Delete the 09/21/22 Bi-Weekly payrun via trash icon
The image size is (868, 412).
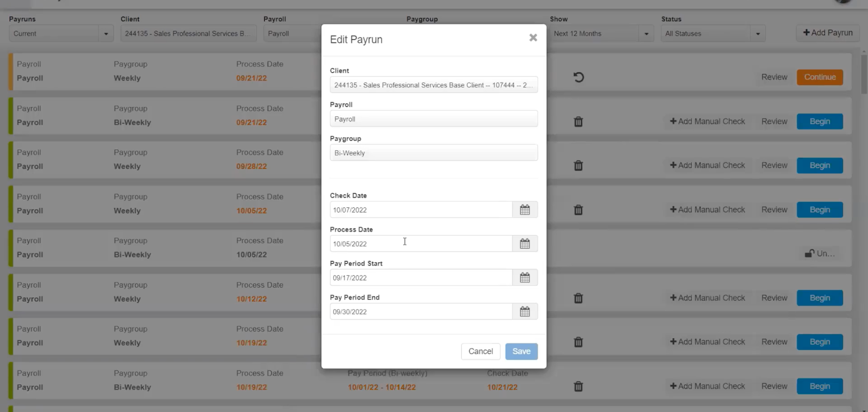pyautogui.click(x=578, y=122)
